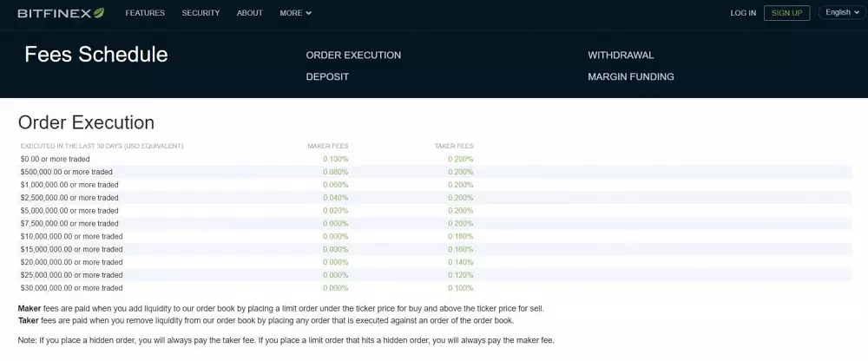The image size is (868, 361).
Task: Jump to DEPOSIT fees section
Action: point(327,77)
